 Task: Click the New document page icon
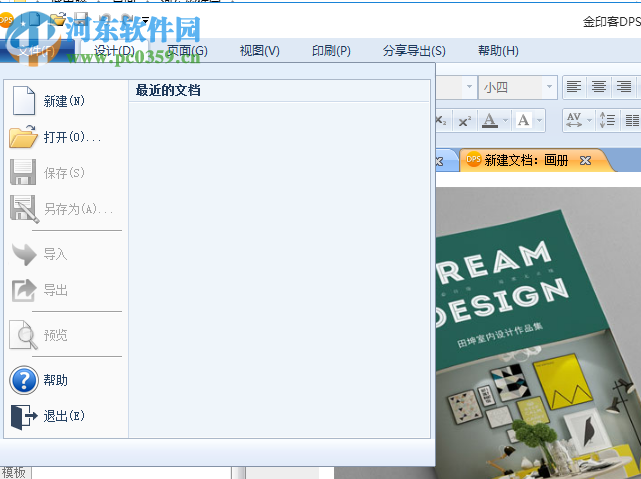[x=24, y=101]
